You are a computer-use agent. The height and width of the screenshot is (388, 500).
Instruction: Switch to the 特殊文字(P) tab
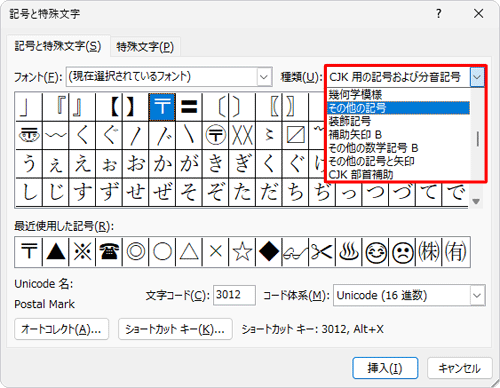point(145,47)
